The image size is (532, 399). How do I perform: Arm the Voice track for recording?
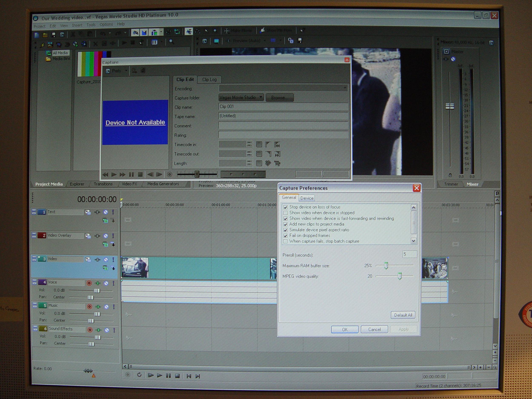point(89,283)
